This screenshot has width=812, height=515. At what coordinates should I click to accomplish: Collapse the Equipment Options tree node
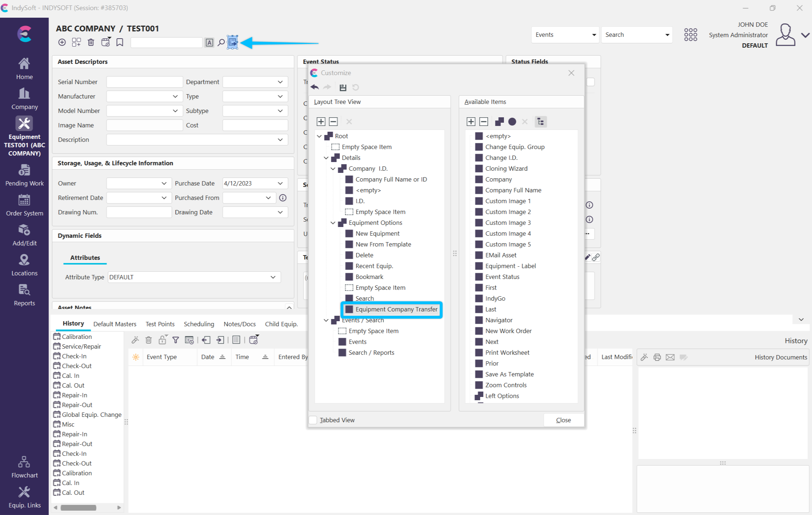pos(333,223)
